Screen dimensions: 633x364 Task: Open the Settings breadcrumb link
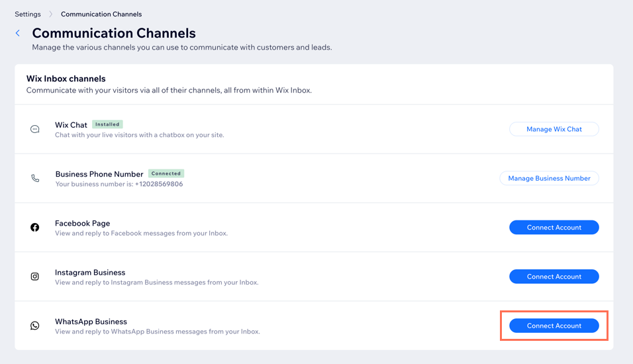[28, 14]
